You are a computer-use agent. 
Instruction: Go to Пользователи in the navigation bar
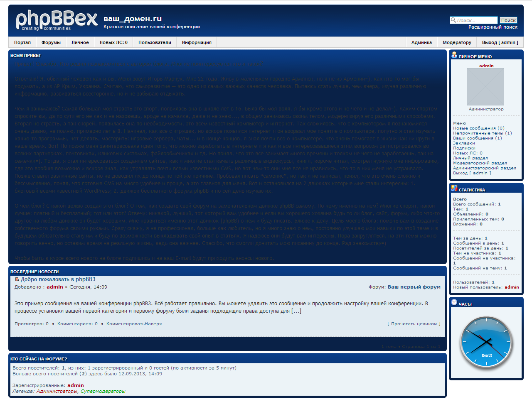coord(155,42)
